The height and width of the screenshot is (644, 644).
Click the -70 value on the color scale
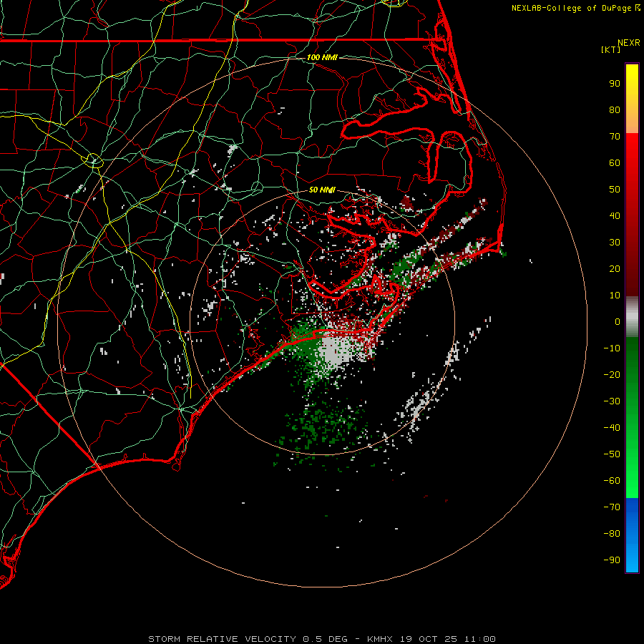tap(612, 507)
